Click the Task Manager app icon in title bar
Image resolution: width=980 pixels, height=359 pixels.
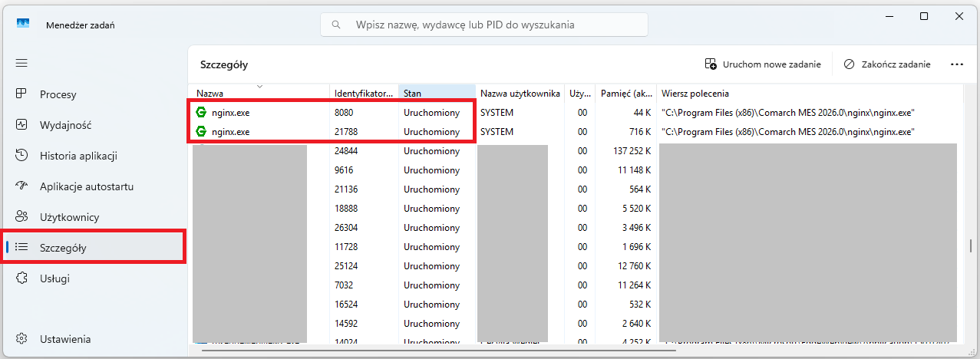click(x=23, y=25)
